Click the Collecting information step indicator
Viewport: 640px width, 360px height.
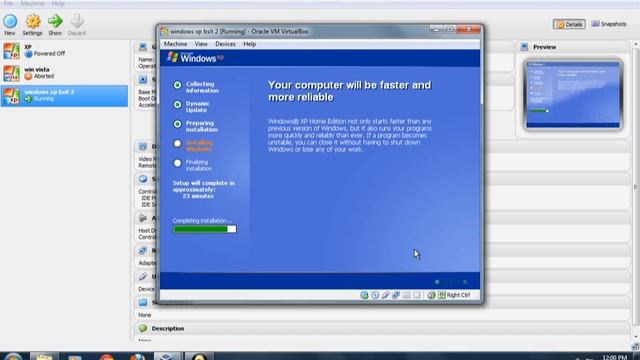(x=177, y=85)
